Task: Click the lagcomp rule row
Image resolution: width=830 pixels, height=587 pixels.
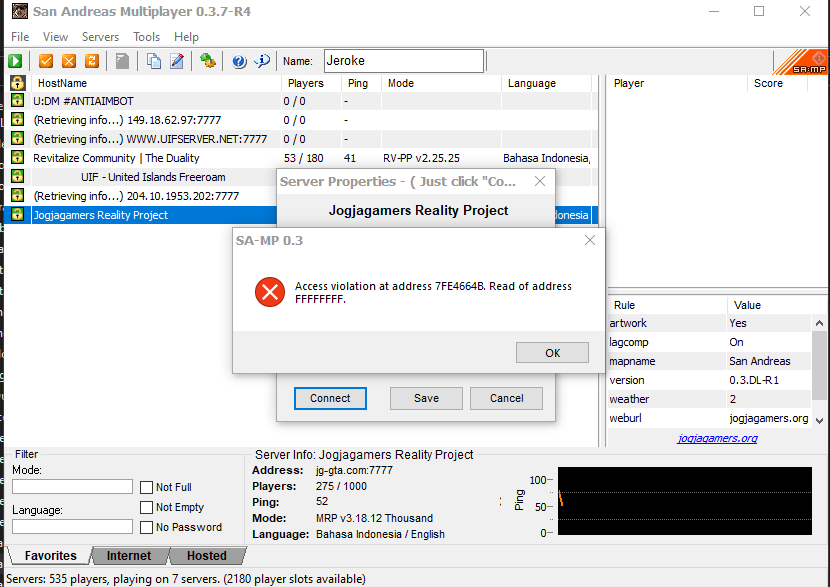Action: (x=709, y=342)
